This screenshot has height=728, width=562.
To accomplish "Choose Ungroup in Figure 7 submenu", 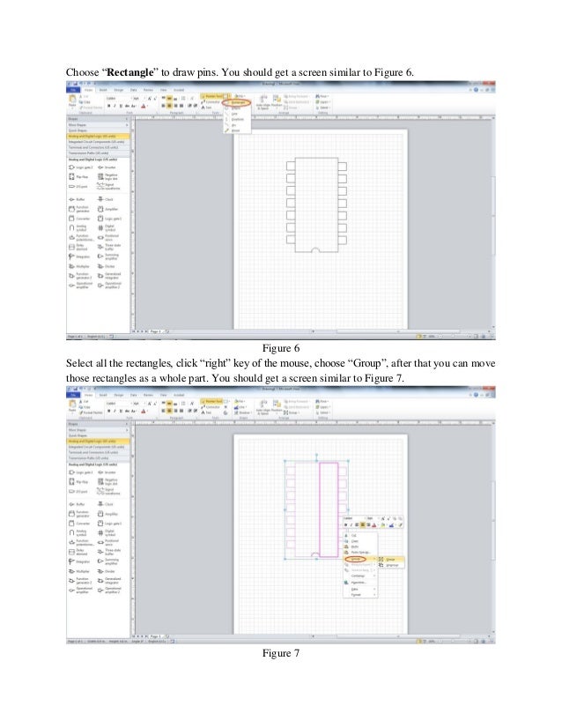I will [x=392, y=565].
